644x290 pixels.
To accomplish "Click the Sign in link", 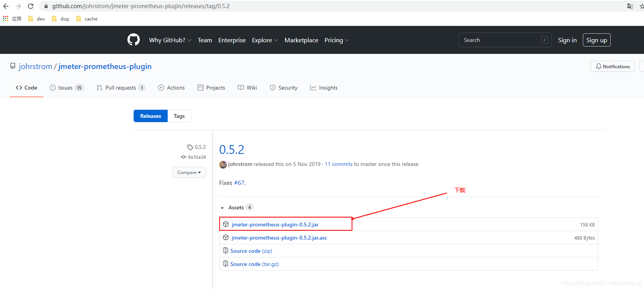I will pos(567,40).
